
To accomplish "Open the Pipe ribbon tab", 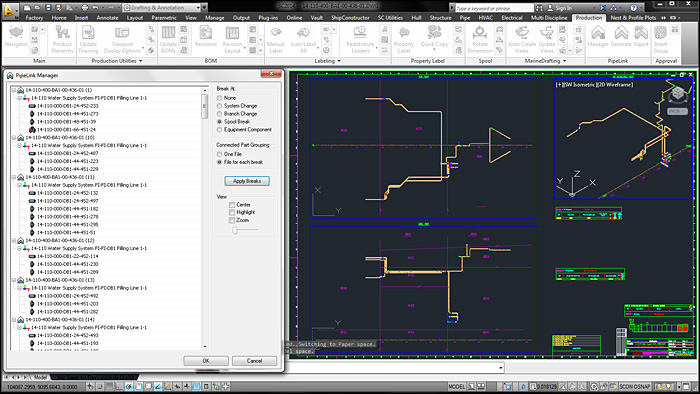I will tap(465, 18).
